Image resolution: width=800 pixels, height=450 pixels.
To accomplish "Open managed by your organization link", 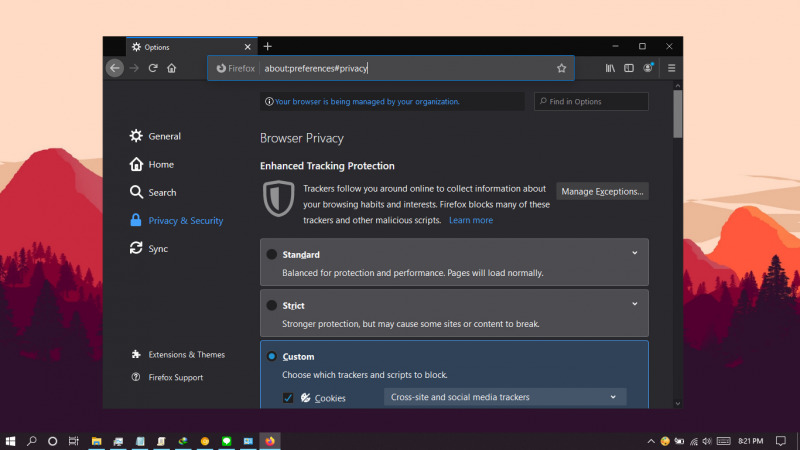I will tap(367, 102).
